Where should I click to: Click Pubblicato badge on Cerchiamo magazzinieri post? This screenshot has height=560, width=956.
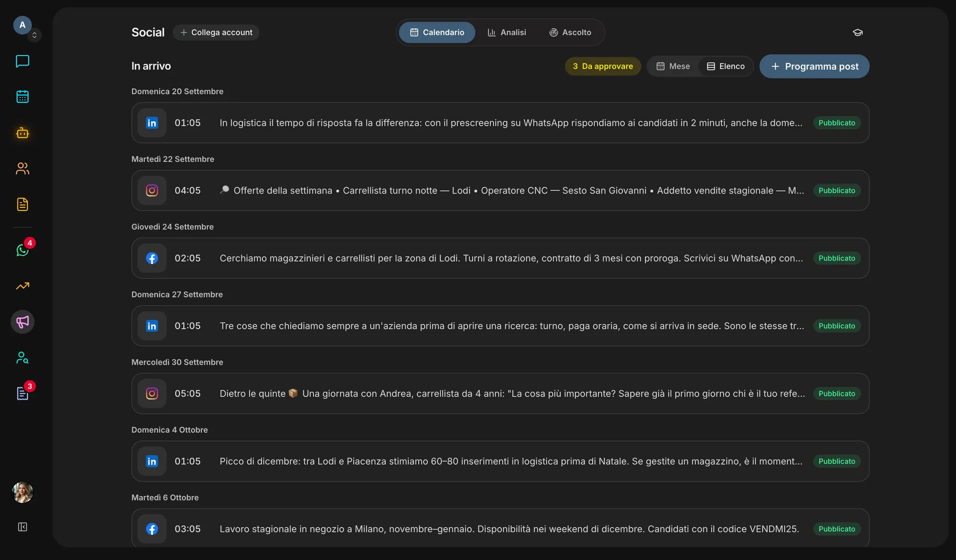pyautogui.click(x=836, y=258)
